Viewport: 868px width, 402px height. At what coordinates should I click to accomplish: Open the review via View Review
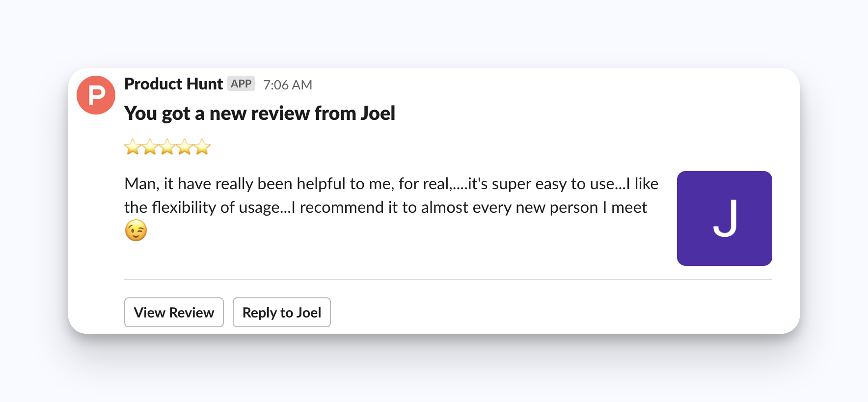coord(174,312)
